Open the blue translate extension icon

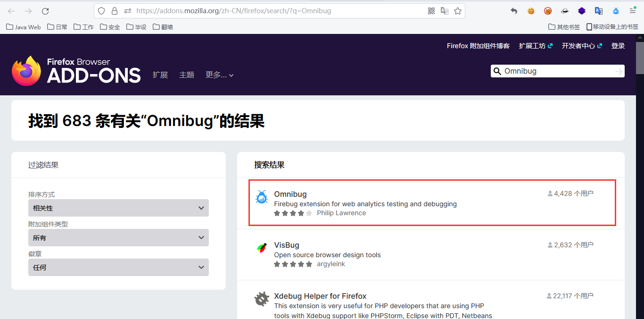(x=599, y=11)
